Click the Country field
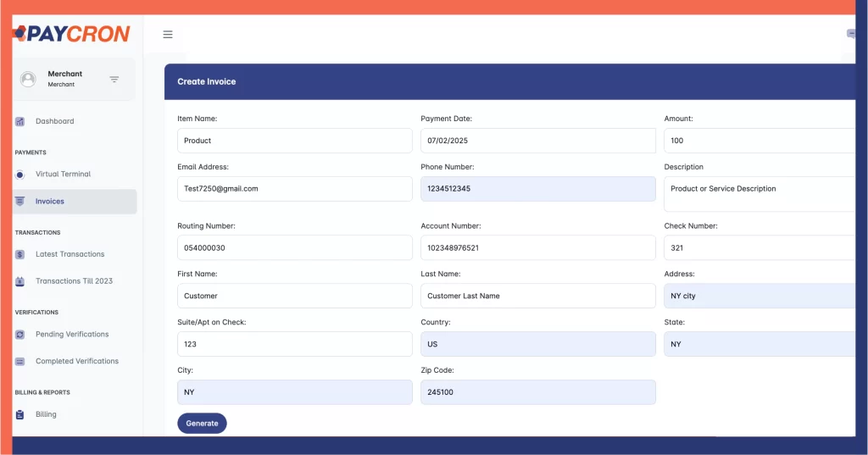868x455 pixels. pyautogui.click(x=538, y=344)
